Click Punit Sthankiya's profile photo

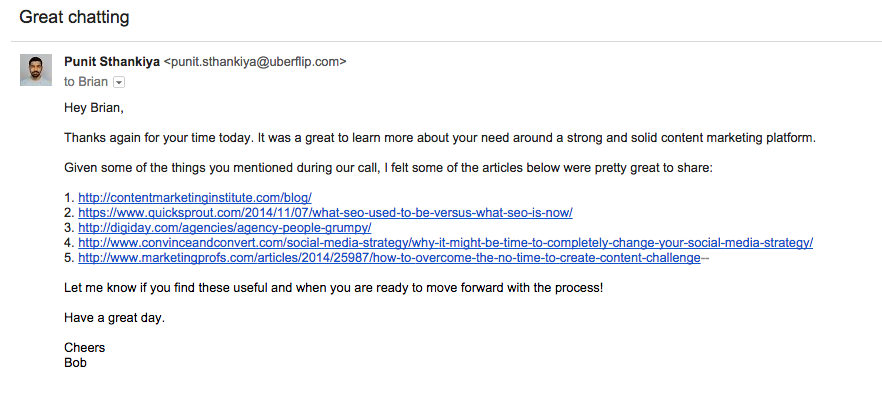coord(36,70)
